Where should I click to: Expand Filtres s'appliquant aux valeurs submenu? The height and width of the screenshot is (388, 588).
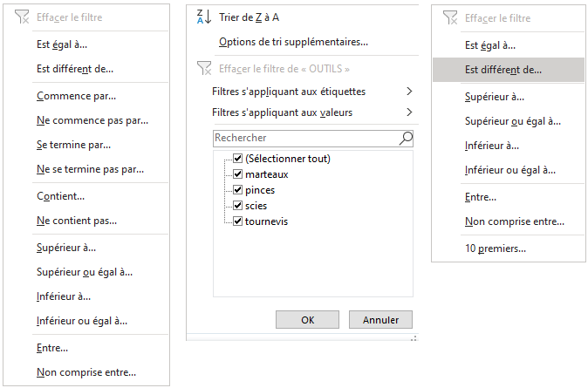pos(312,112)
